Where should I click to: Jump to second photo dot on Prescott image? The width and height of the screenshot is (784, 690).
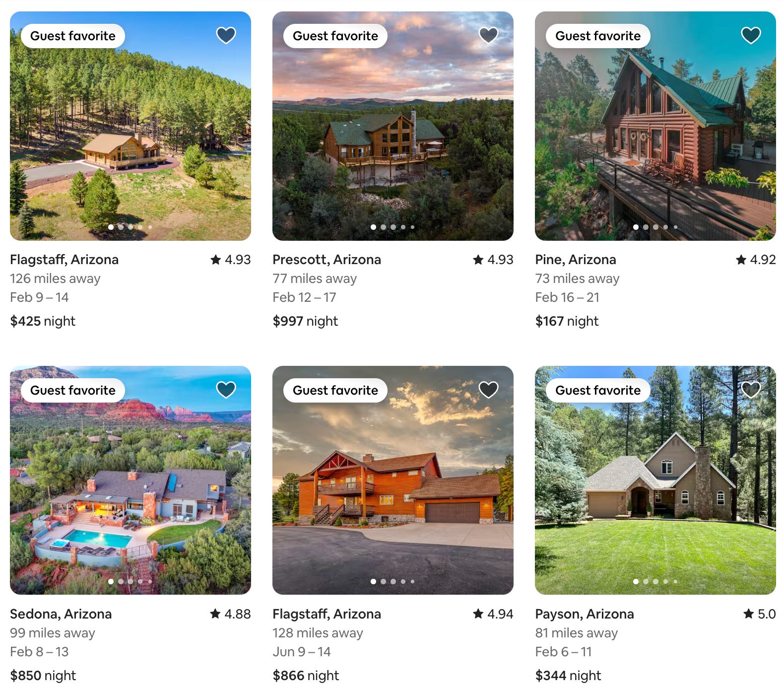[383, 227]
